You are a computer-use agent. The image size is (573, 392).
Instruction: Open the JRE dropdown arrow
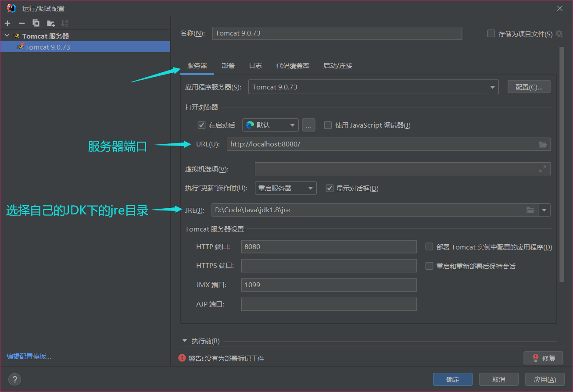544,210
